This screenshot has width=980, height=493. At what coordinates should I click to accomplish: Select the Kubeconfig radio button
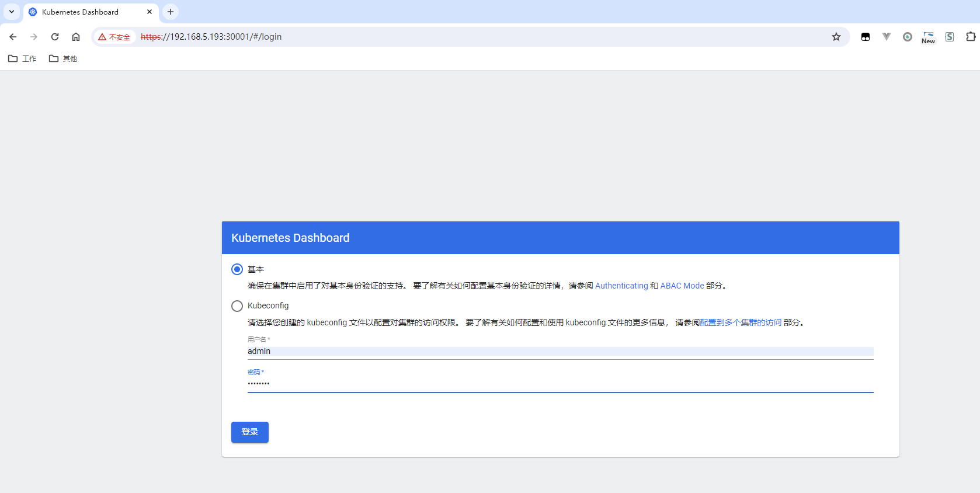pyautogui.click(x=237, y=306)
